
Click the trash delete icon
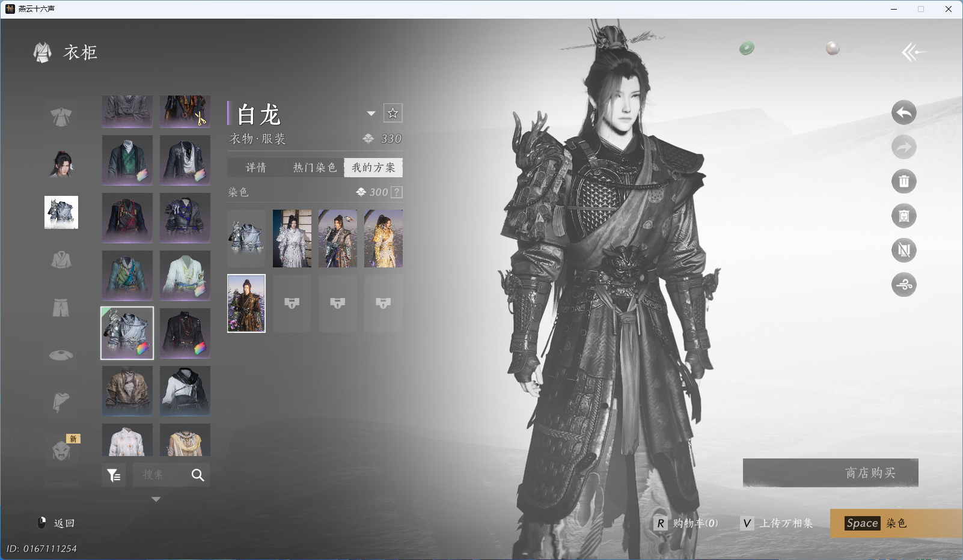[903, 181]
